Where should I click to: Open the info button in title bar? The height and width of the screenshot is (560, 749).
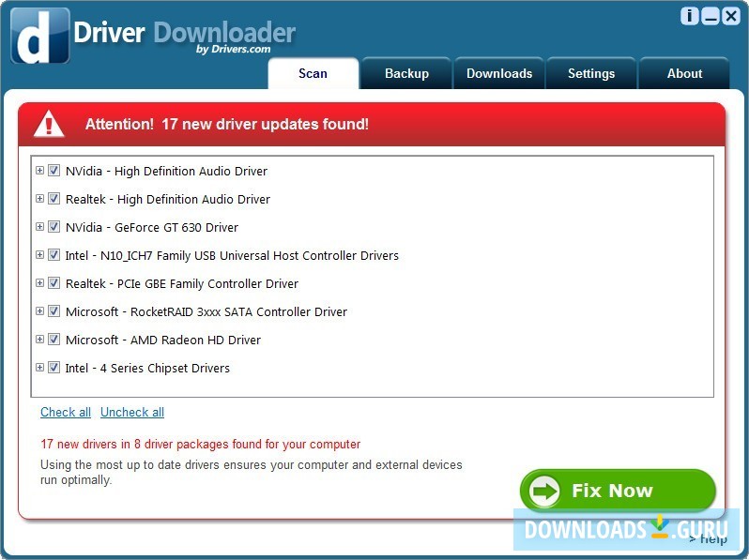(689, 16)
